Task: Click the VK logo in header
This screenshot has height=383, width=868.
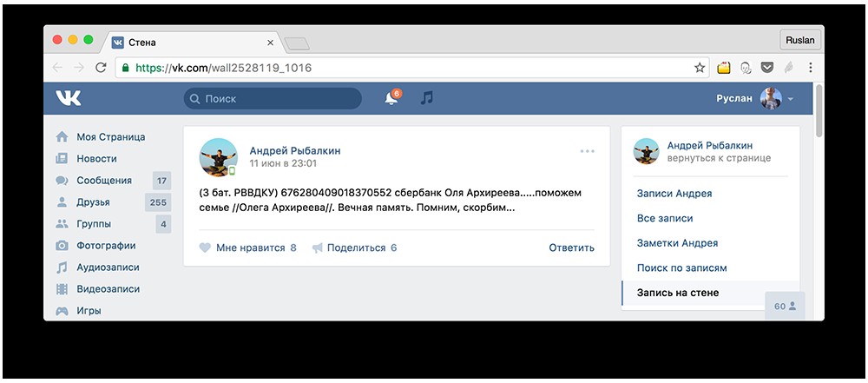Action: click(68, 99)
